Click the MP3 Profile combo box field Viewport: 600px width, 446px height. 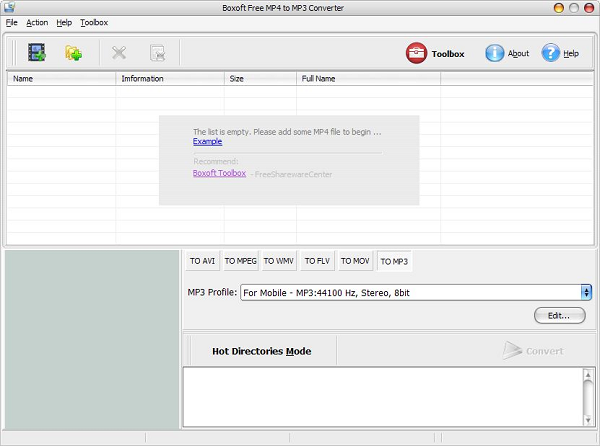tap(416, 293)
